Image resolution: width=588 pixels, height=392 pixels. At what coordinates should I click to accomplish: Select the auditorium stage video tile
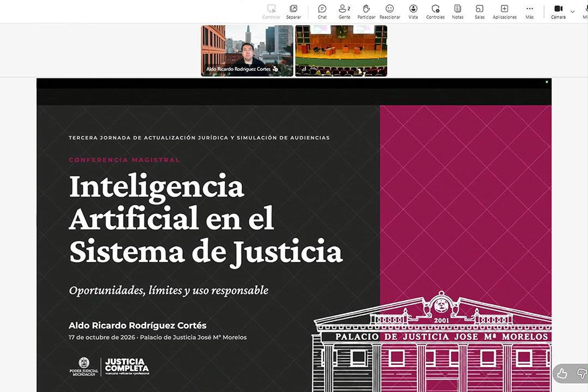[x=341, y=51]
